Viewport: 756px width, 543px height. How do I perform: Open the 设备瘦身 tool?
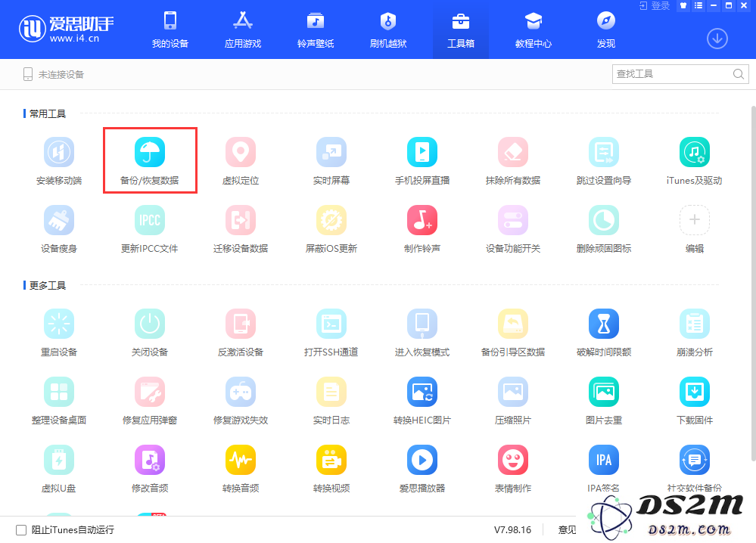pyautogui.click(x=59, y=229)
